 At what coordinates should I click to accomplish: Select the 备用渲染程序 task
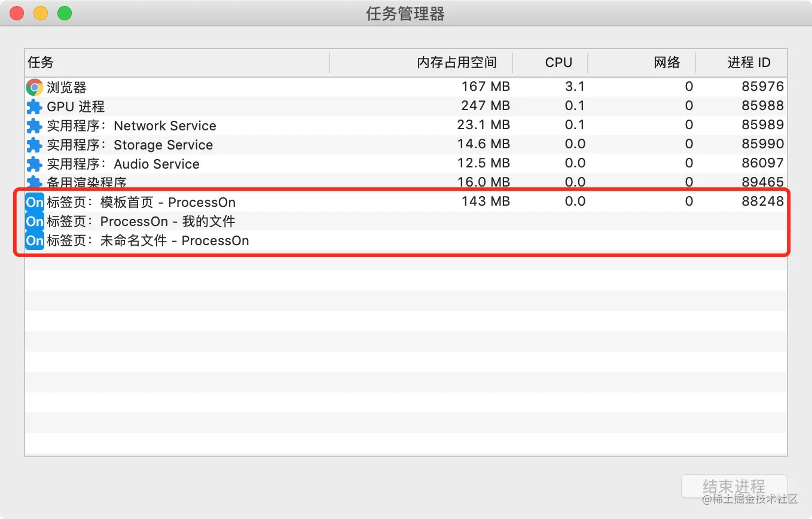tap(87, 182)
